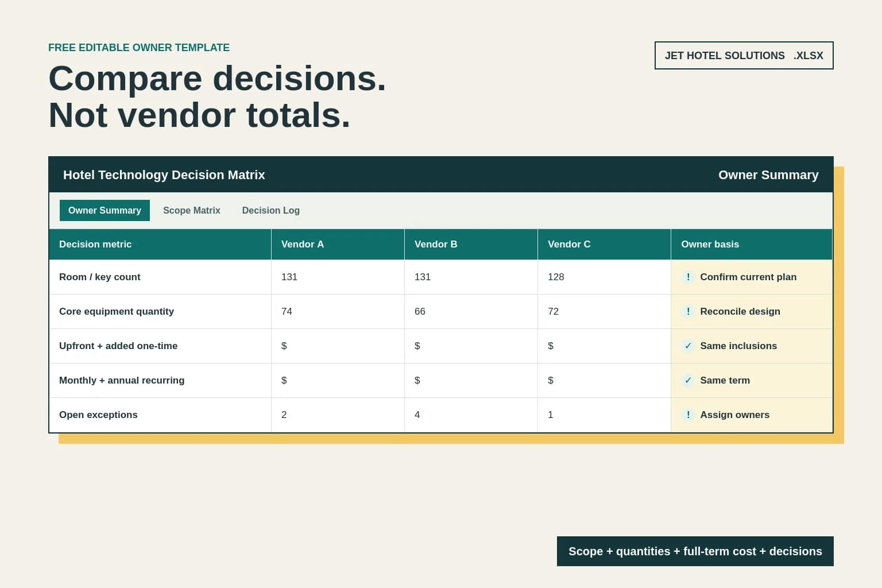Screen dimensions: 882x588
Task: Click the Vendor B column header
Action: pyautogui.click(x=471, y=244)
